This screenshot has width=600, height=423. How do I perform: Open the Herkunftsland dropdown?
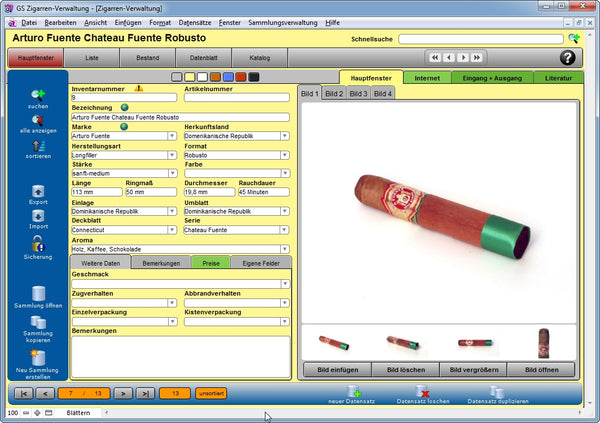pyautogui.click(x=284, y=136)
